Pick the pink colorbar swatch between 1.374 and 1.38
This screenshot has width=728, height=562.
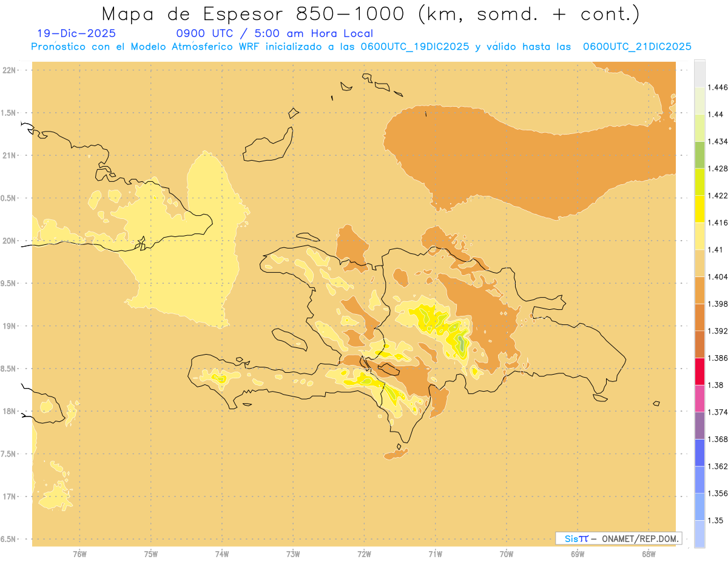(699, 398)
